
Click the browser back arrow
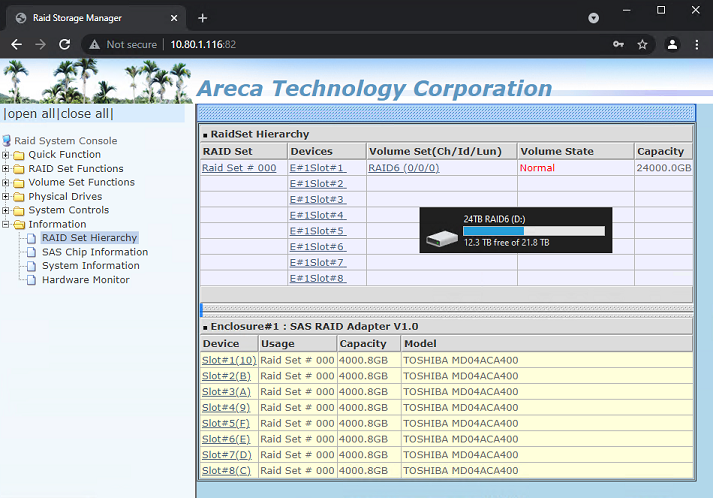[x=16, y=44]
